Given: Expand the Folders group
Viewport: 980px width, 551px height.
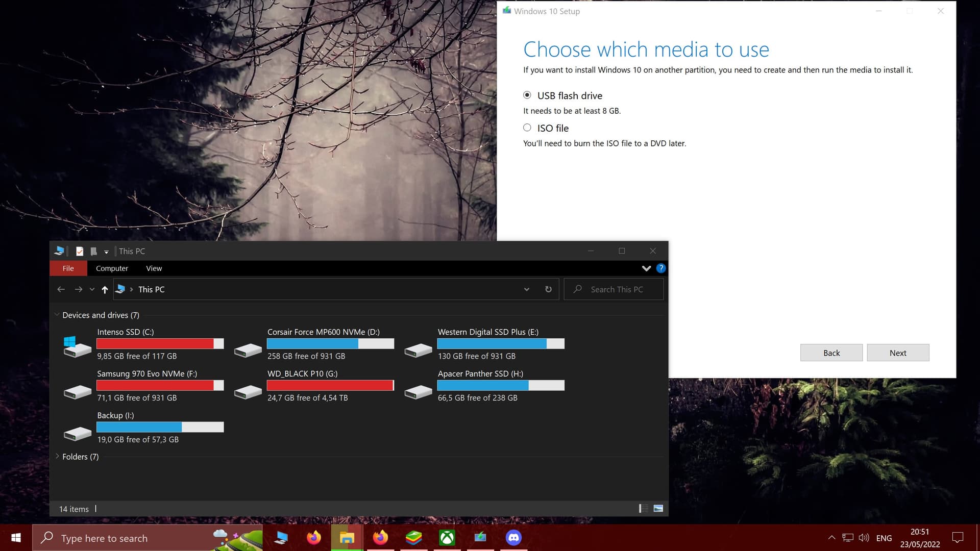Looking at the screenshot, I should pyautogui.click(x=57, y=456).
